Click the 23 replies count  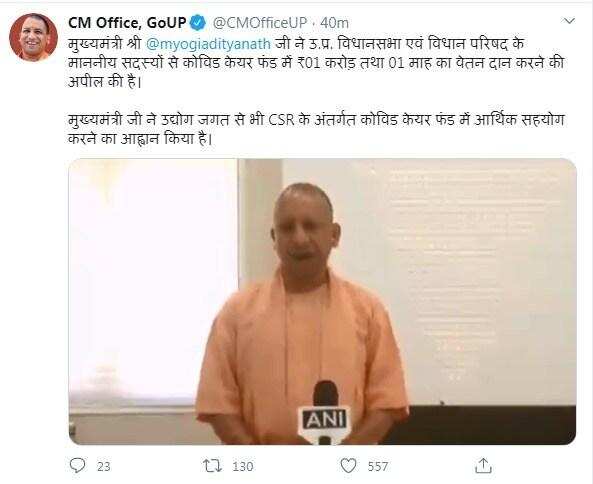tap(104, 467)
